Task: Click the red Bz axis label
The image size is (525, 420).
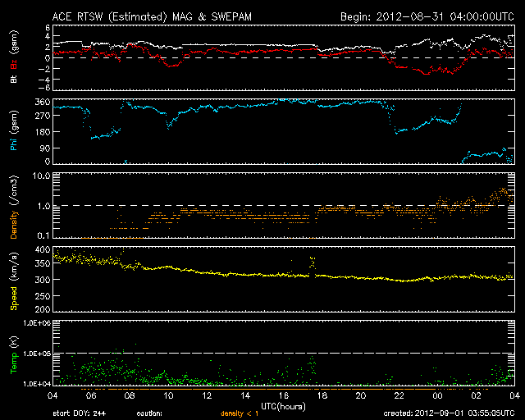Action: [14, 64]
